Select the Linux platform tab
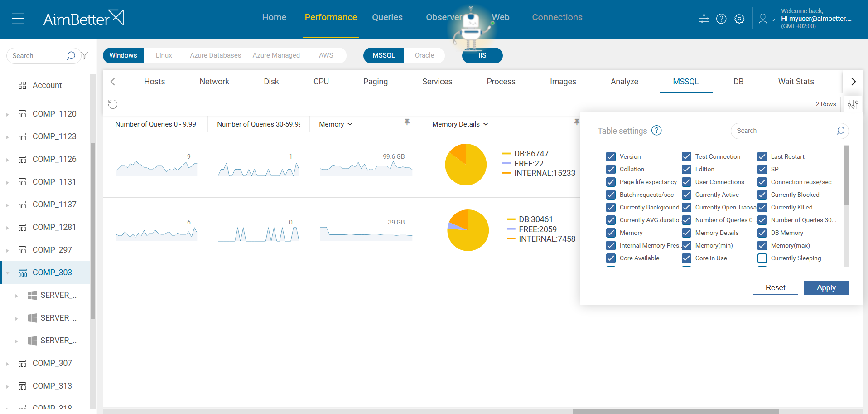 tap(164, 55)
